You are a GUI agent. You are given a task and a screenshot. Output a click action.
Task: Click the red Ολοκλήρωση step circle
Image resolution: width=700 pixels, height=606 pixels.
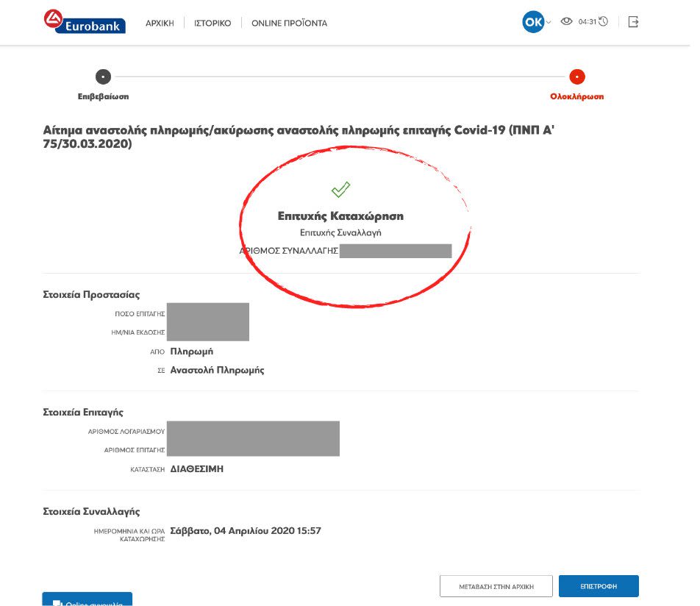[x=577, y=76]
